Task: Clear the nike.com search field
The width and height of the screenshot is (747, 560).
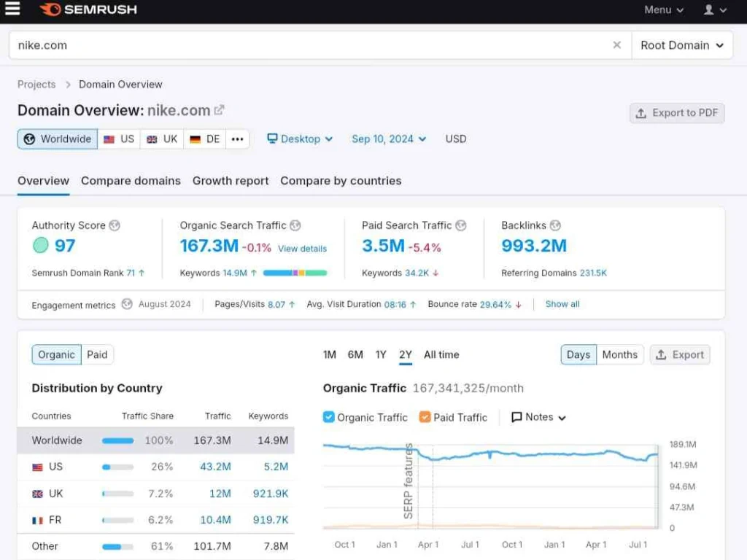Action: (x=616, y=44)
